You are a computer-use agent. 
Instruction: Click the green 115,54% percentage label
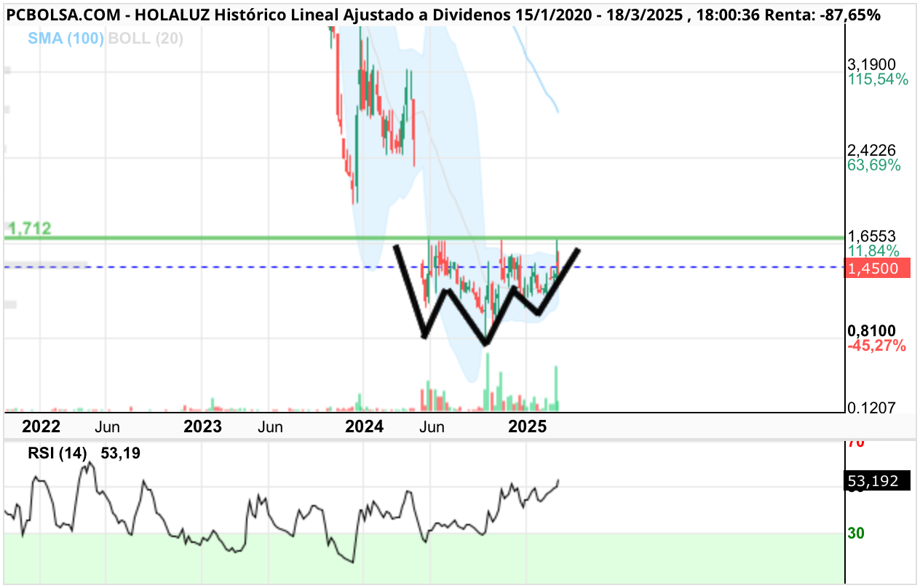pos(878,79)
